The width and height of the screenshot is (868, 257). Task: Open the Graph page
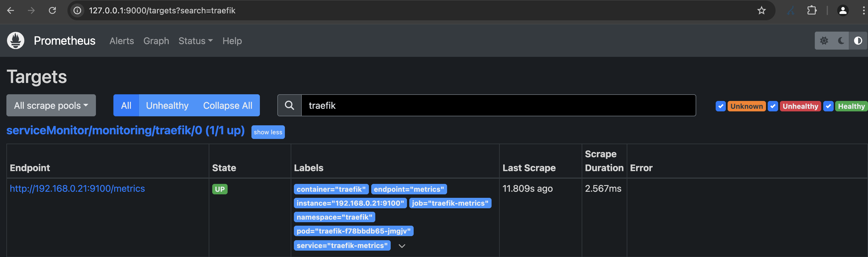click(156, 41)
